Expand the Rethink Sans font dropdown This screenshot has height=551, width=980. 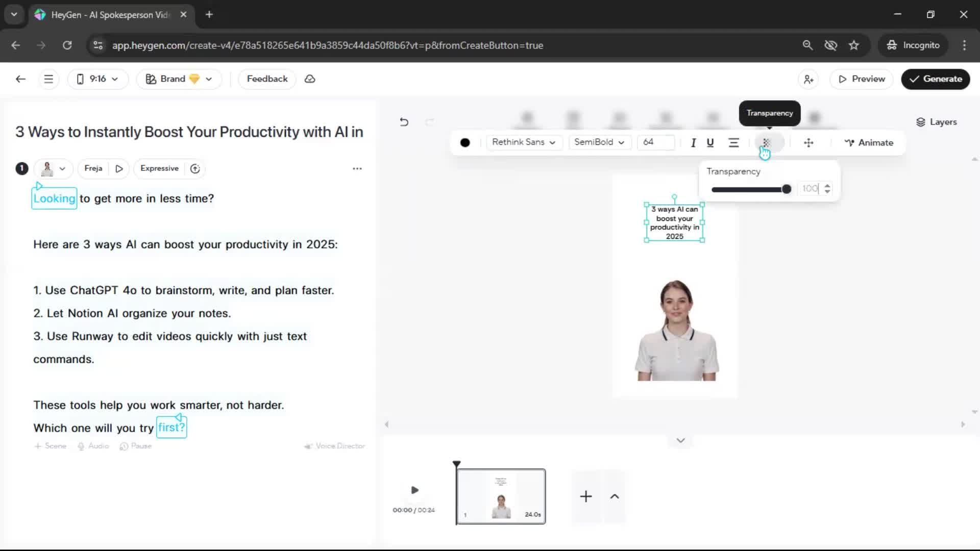tap(524, 142)
